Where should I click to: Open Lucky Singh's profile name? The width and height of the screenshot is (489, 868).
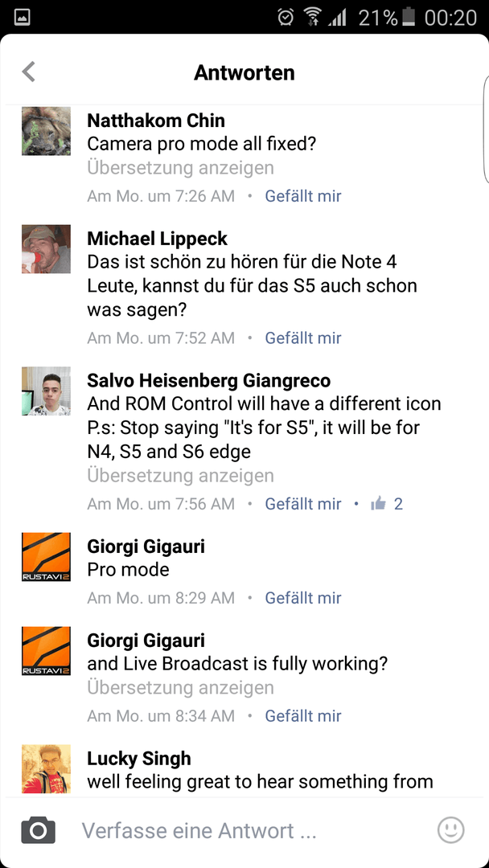pos(139,759)
